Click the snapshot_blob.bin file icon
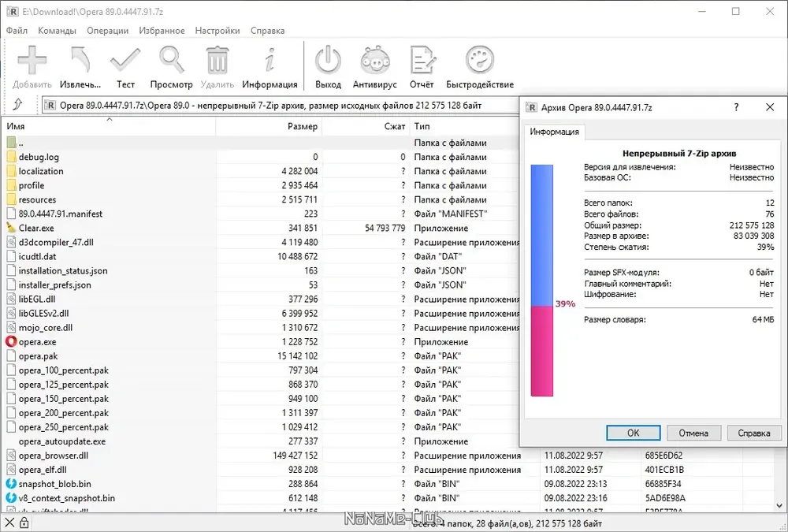 (x=11, y=484)
